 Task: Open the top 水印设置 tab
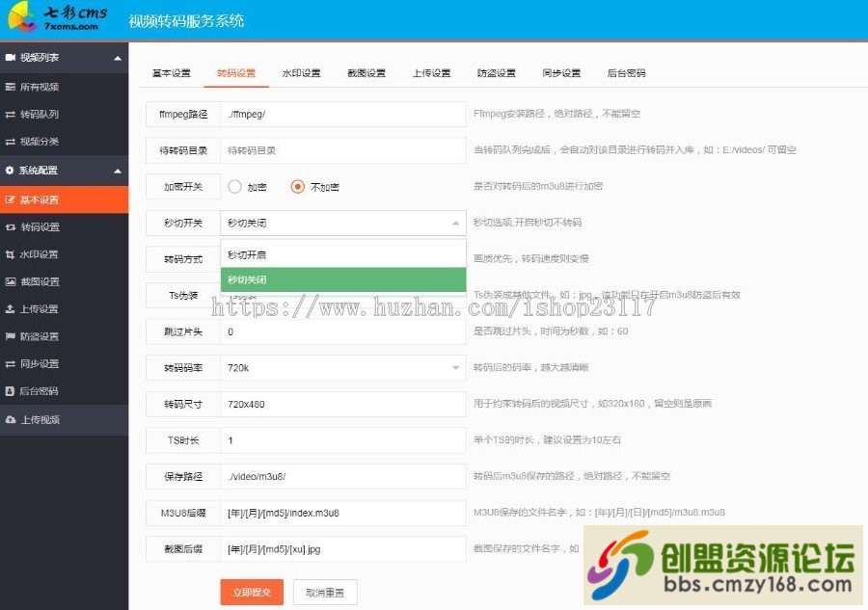pyautogui.click(x=301, y=73)
